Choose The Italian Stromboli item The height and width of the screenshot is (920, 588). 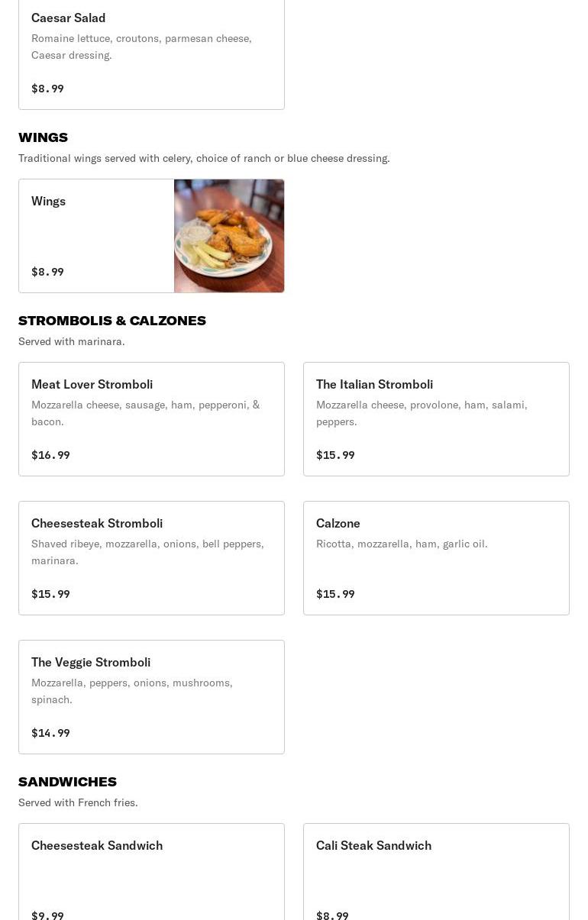(436, 418)
